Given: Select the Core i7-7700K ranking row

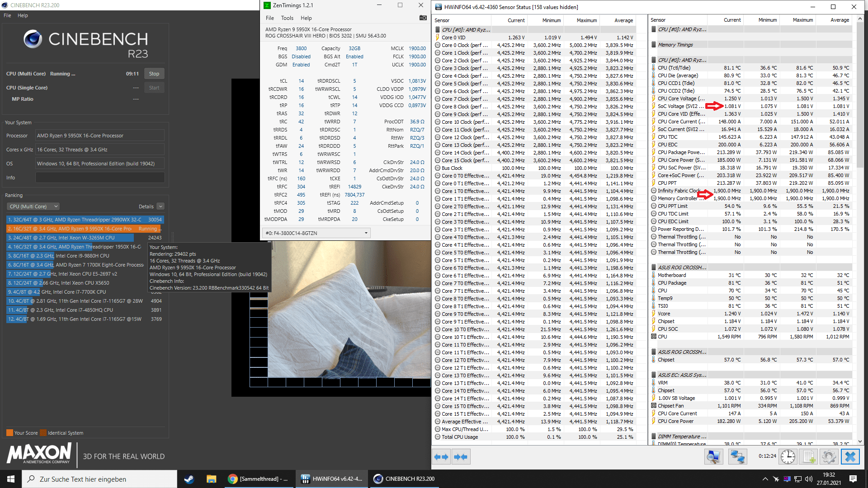Looking at the screenshot, I should coord(85,292).
